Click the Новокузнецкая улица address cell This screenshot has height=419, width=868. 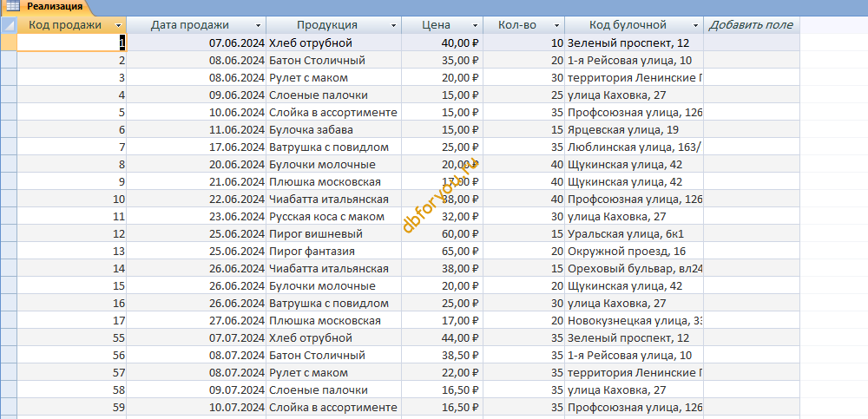point(635,320)
